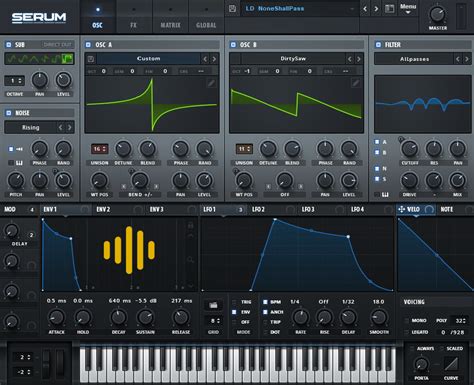474x385 pixels.
Task: Click the Serum logo
Action: 39,18
